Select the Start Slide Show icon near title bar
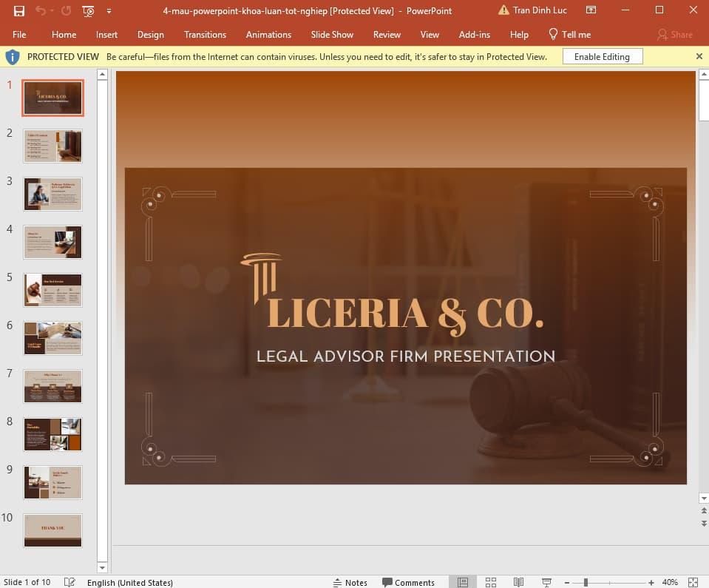The height and width of the screenshot is (588, 709). coord(87,11)
